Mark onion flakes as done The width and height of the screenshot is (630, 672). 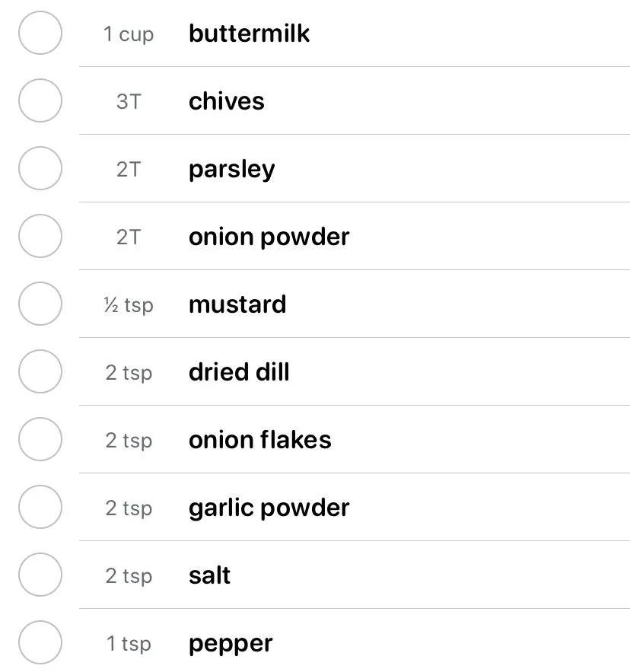[40, 439]
